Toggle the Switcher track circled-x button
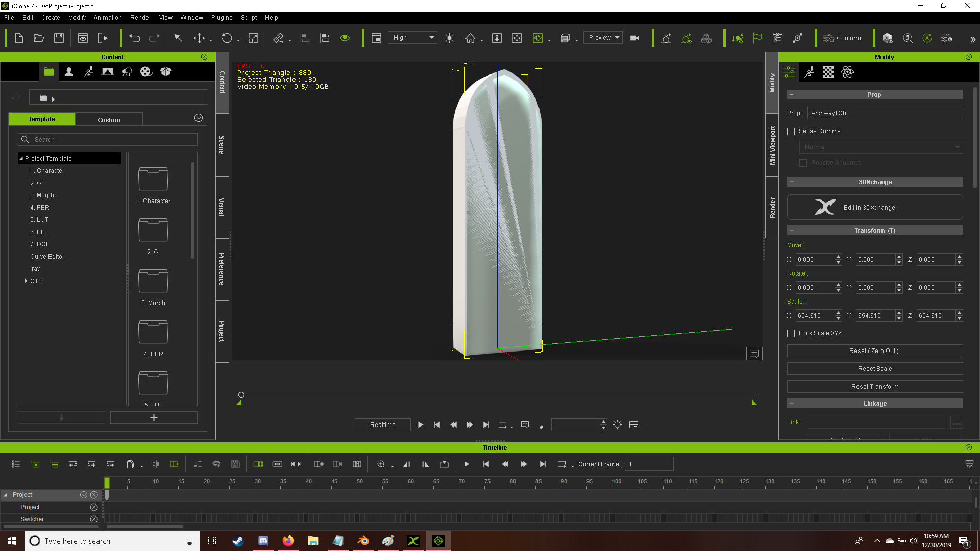Screen dimensions: 980x551 [94, 519]
